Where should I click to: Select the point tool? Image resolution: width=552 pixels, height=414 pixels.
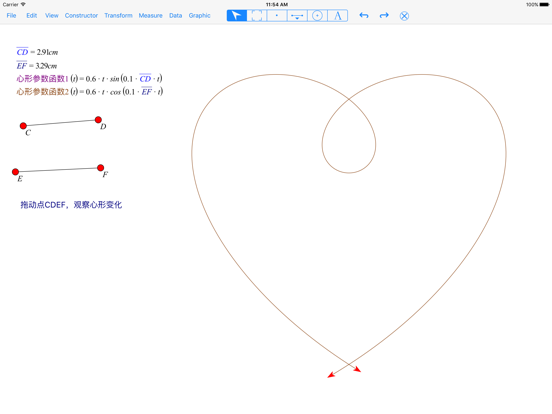pyautogui.click(x=277, y=16)
